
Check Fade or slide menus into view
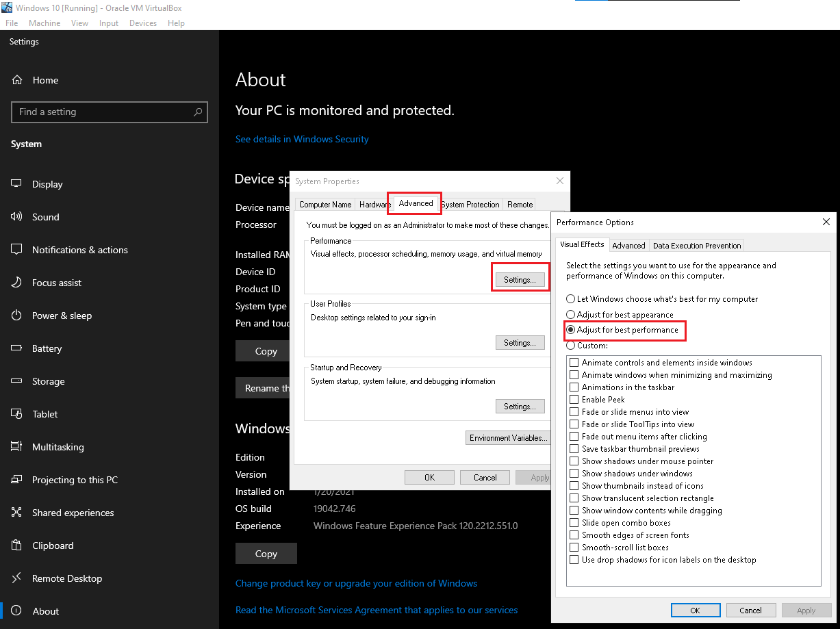click(x=574, y=412)
